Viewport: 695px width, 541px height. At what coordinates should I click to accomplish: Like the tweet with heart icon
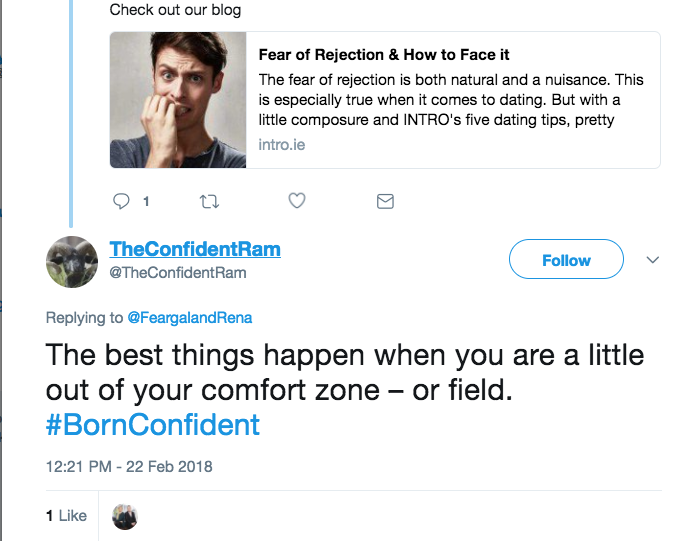point(296,201)
